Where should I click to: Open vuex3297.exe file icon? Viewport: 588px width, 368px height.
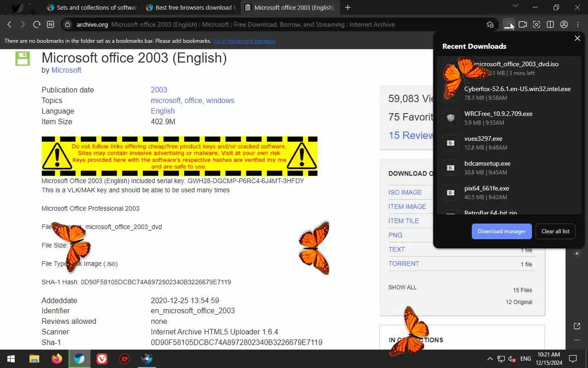(451, 143)
